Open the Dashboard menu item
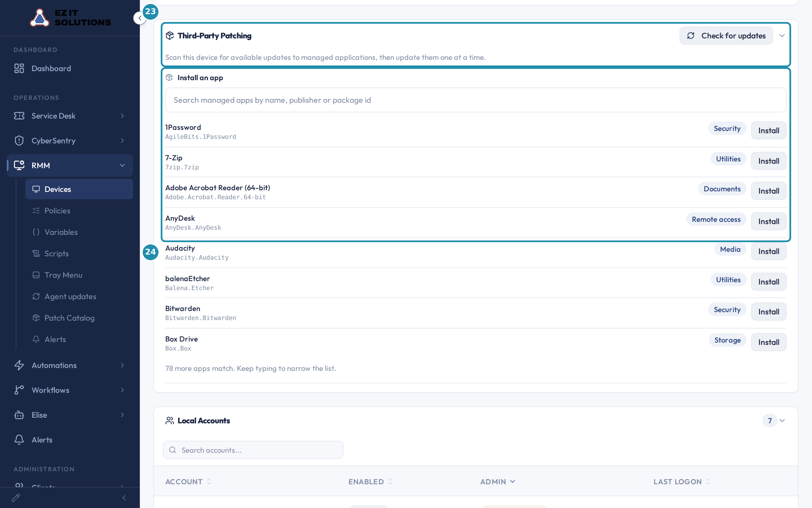The image size is (812, 508). click(70, 68)
